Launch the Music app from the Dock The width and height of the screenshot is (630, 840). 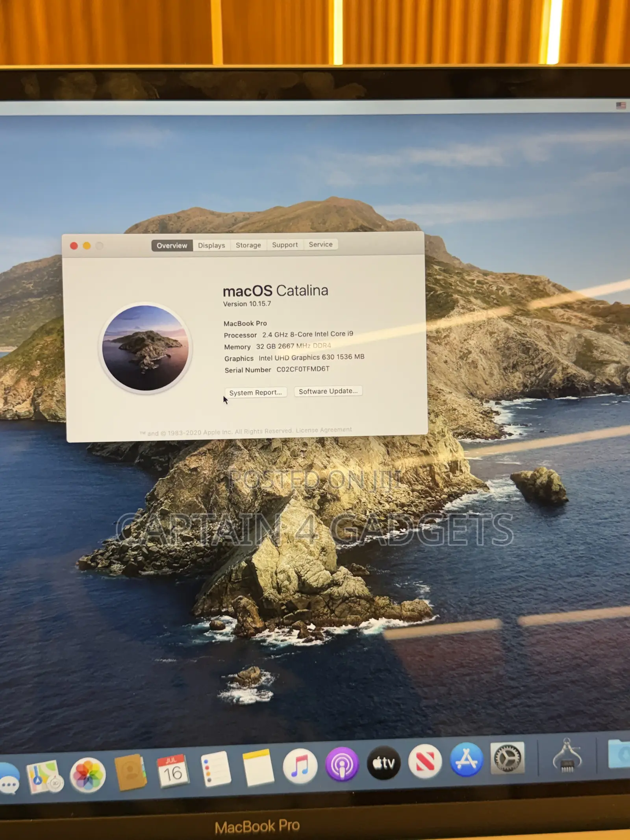[300, 766]
